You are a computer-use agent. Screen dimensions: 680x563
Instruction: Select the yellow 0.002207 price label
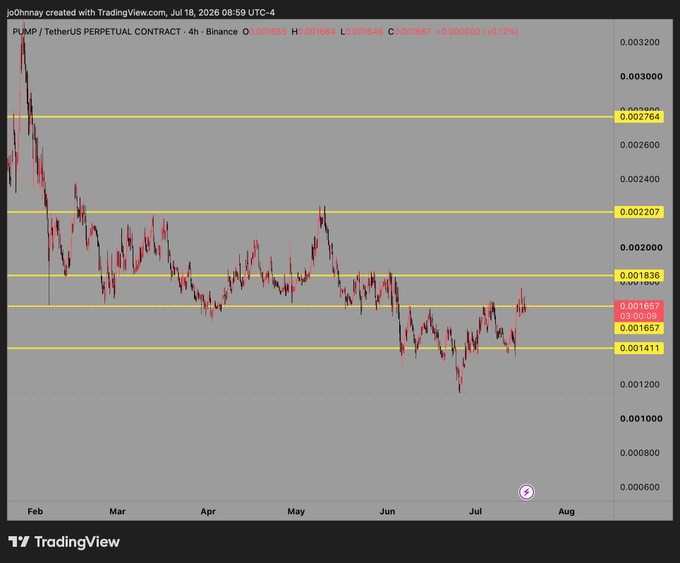(639, 212)
